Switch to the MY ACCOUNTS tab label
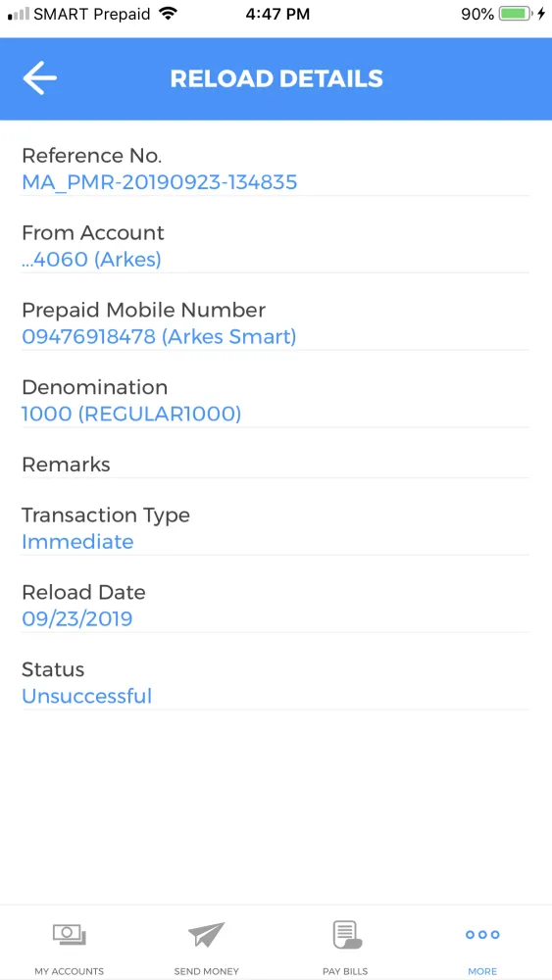The height and width of the screenshot is (980, 552). click(70, 971)
